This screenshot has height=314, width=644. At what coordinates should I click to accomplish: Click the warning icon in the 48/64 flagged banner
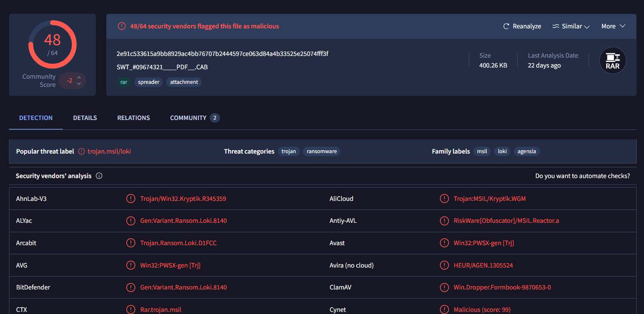[x=122, y=26]
